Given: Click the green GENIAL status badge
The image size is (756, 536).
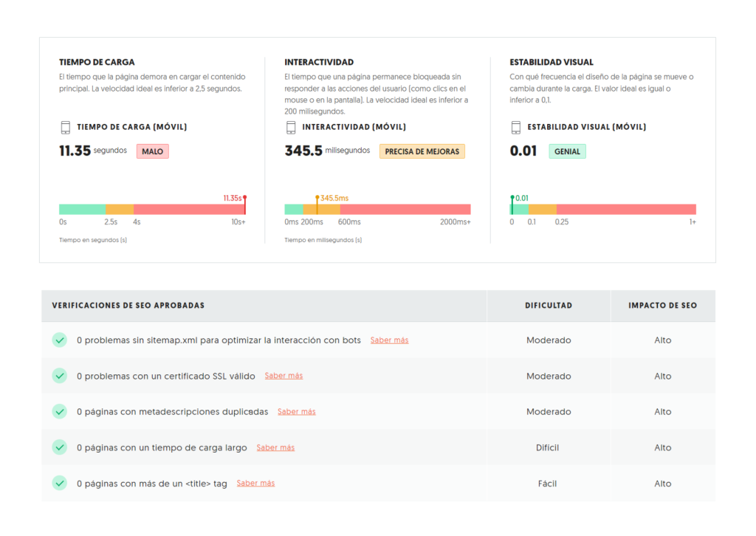Looking at the screenshot, I should [567, 151].
